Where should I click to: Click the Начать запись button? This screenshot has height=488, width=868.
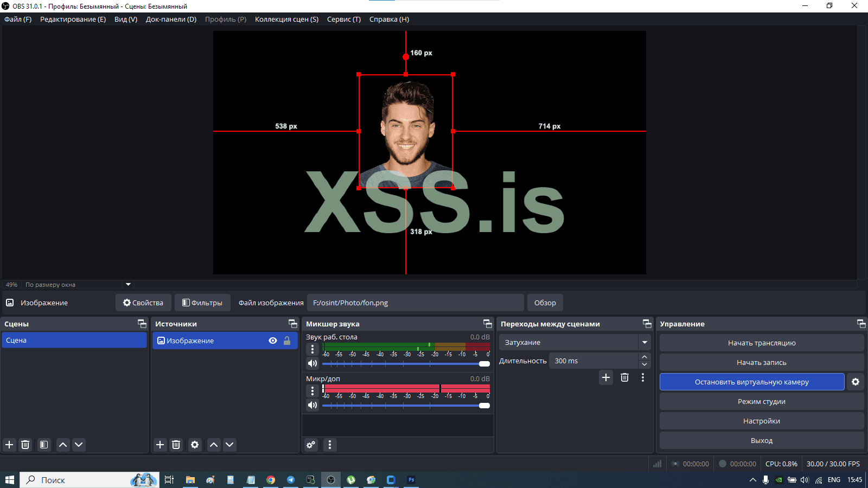click(761, 362)
